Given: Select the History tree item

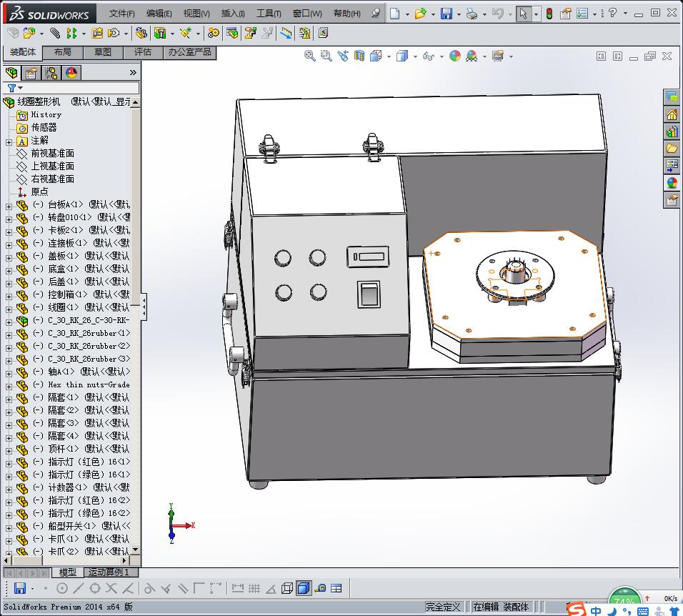Looking at the screenshot, I should click(x=46, y=114).
